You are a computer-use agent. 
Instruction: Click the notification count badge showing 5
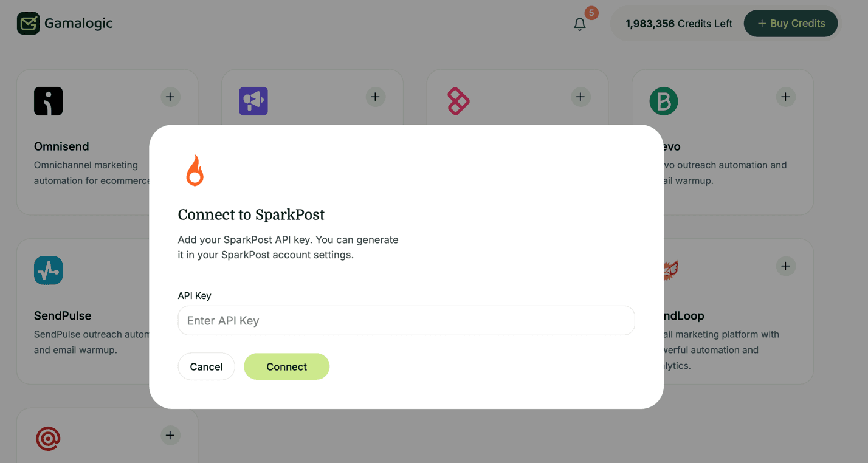(x=588, y=13)
